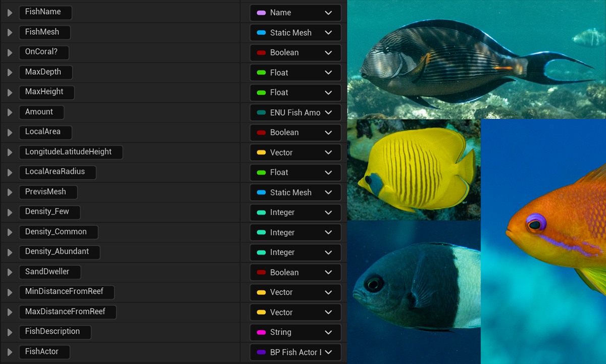Expand the Amount row arrow

pyautogui.click(x=10, y=113)
